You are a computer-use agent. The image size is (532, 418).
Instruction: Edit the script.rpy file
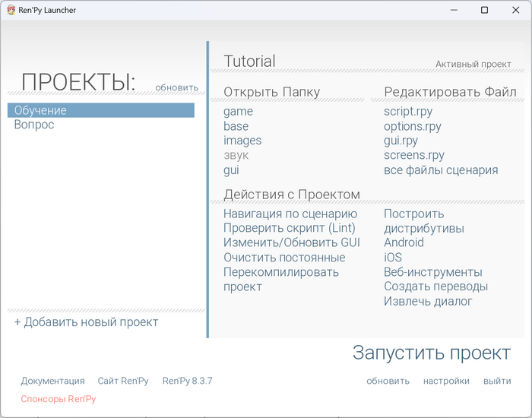408,112
